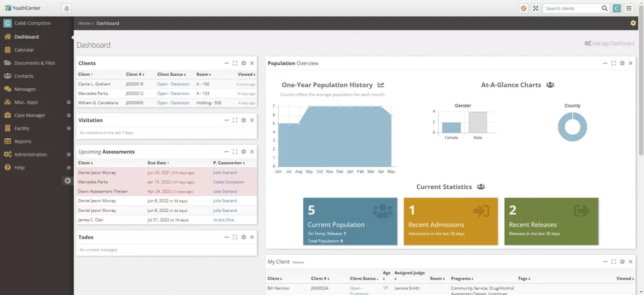Open Clients widget settings gear
Viewport: 644px width, 295px height.
coord(244,63)
